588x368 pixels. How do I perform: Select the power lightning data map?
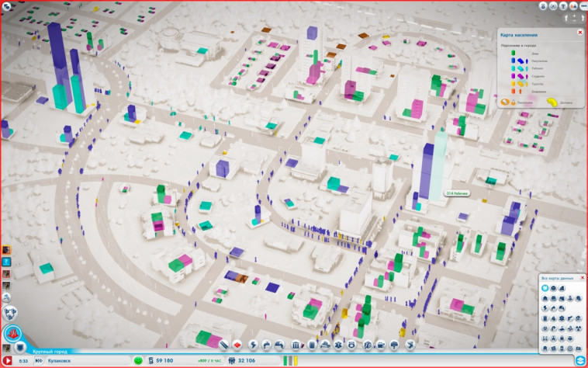pos(545,308)
